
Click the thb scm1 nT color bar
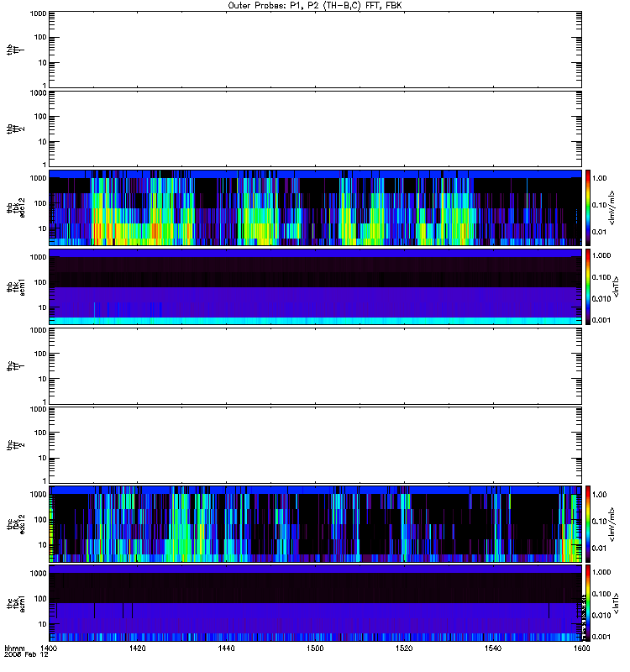tap(588, 286)
